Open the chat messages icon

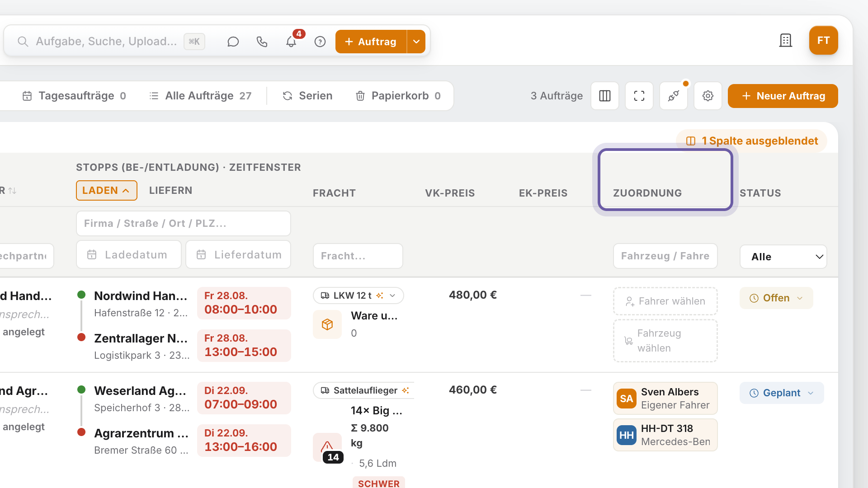(233, 42)
